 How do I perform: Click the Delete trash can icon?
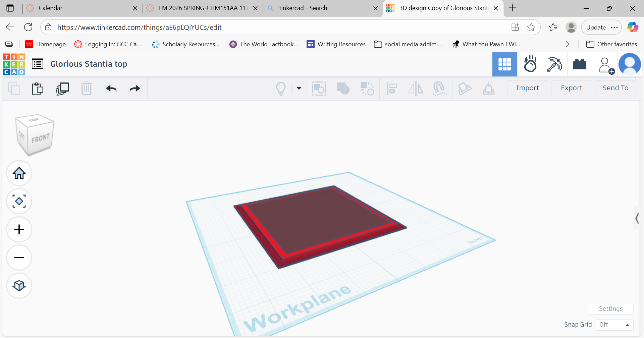point(87,89)
